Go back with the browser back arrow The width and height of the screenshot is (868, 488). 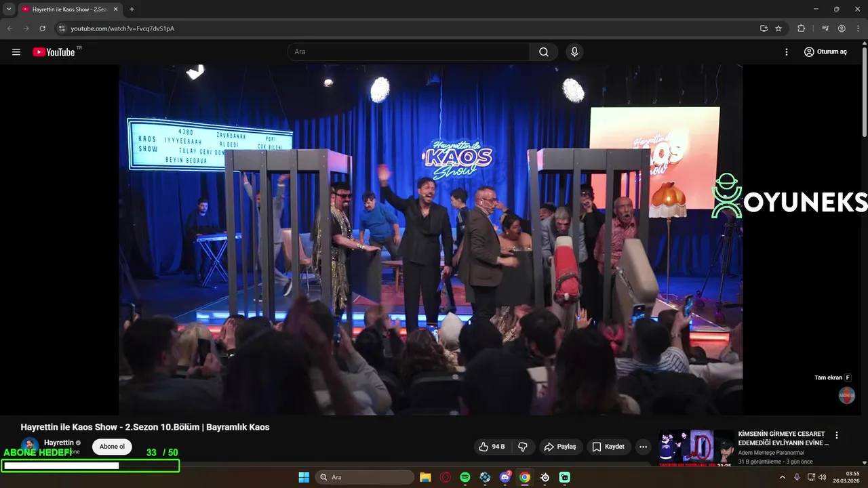[9, 28]
